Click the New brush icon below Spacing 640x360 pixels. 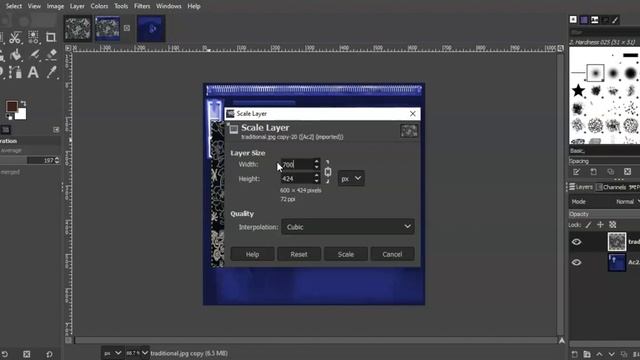[593, 171]
